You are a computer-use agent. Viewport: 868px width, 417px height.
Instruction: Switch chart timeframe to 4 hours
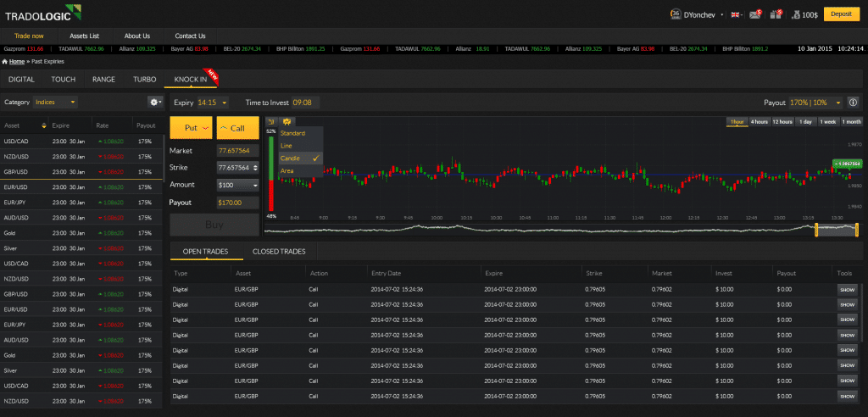759,122
